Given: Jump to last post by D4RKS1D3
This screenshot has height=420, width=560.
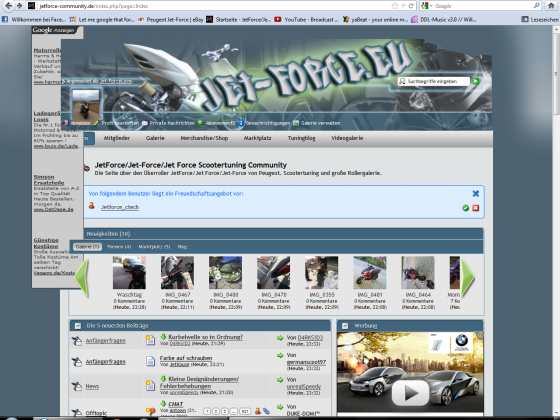Looking at the screenshot, I should click(280, 338).
